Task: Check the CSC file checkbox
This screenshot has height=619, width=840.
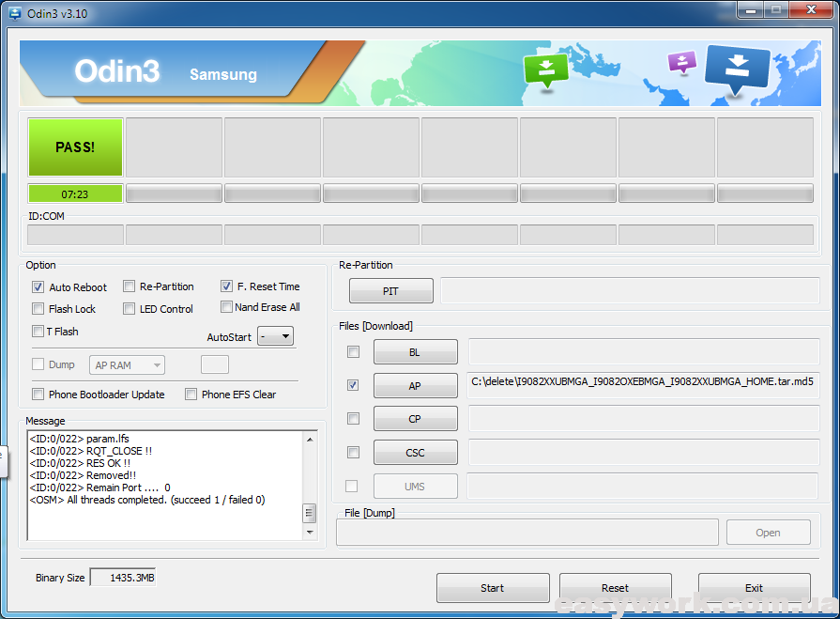Action: 353,452
